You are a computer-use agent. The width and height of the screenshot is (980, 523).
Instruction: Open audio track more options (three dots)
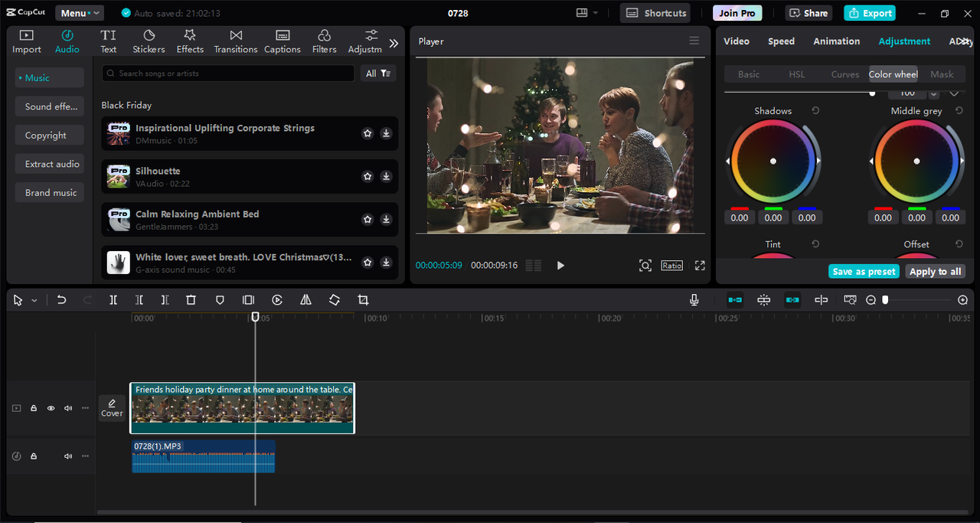click(85, 456)
